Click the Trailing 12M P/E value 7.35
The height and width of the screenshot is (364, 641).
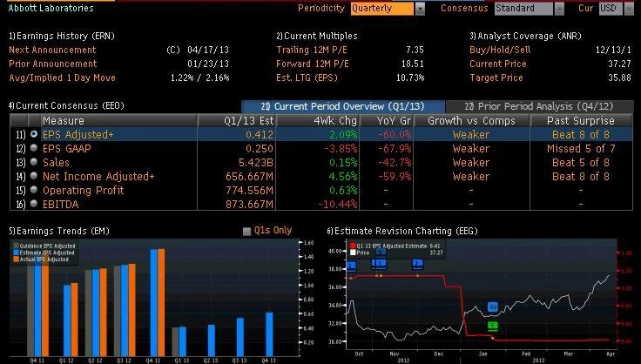tap(415, 50)
